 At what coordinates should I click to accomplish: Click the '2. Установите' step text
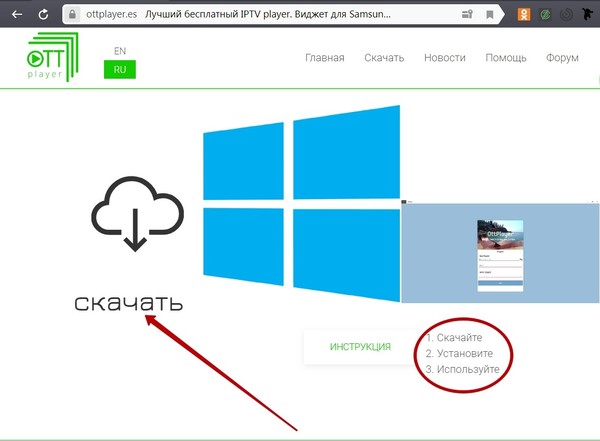459,353
